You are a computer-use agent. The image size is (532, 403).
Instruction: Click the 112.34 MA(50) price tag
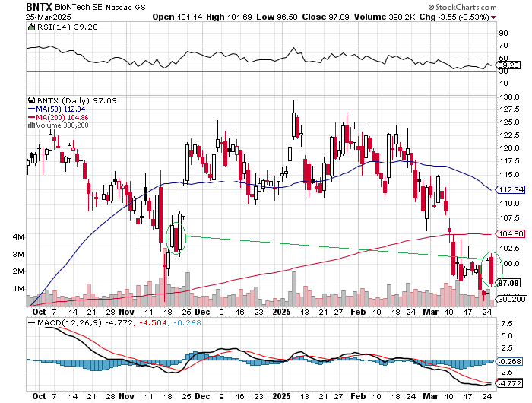coord(511,189)
